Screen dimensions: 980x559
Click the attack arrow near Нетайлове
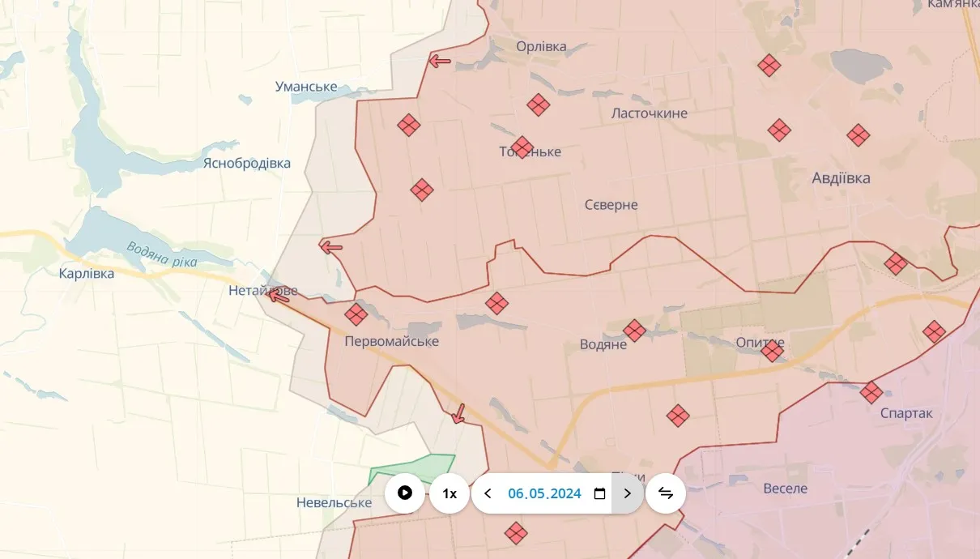tap(278, 296)
